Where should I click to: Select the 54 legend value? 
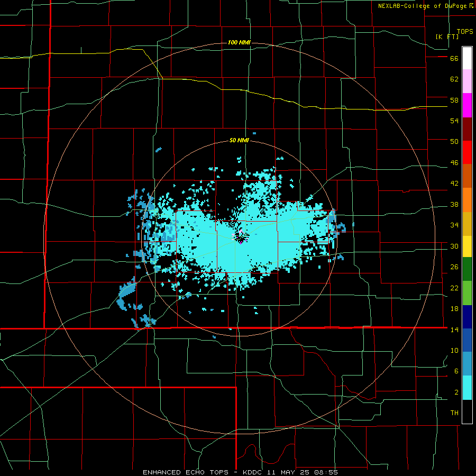coord(454,121)
